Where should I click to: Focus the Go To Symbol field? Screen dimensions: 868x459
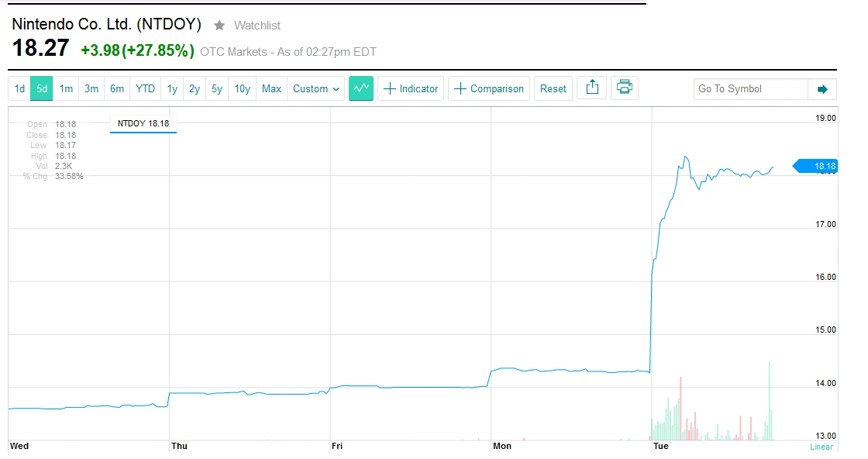point(751,89)
